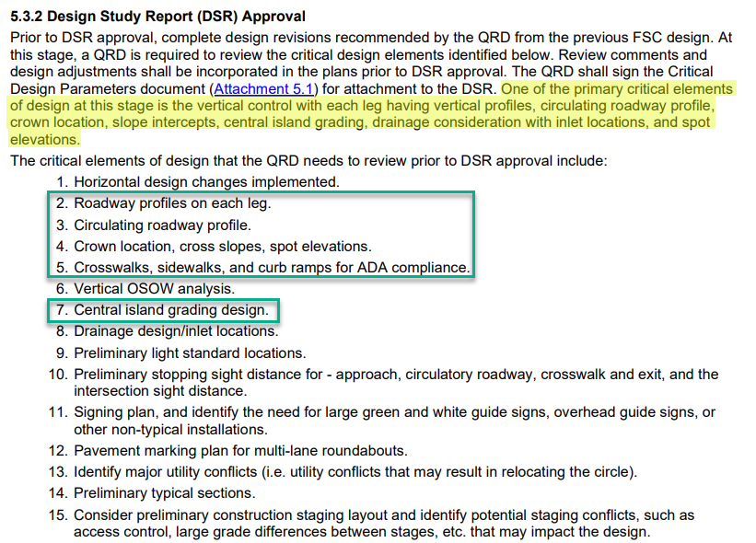Click sentence introducing critical elements of design
The height and width of the screenshot is (543, 756).
(x=308, y=160)
